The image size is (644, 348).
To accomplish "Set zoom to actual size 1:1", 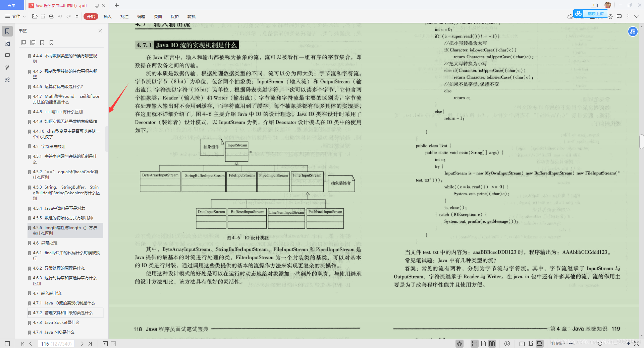I will tap(522, 344).
